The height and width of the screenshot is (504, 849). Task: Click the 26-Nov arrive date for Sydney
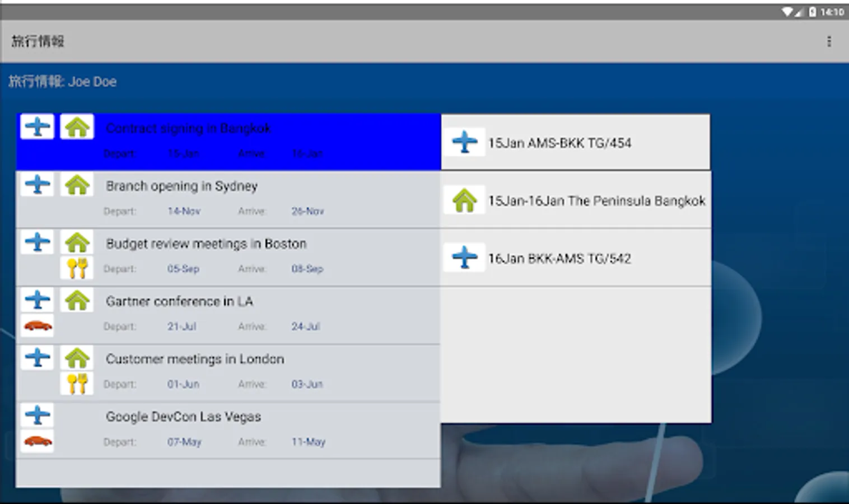pos(307,211)
